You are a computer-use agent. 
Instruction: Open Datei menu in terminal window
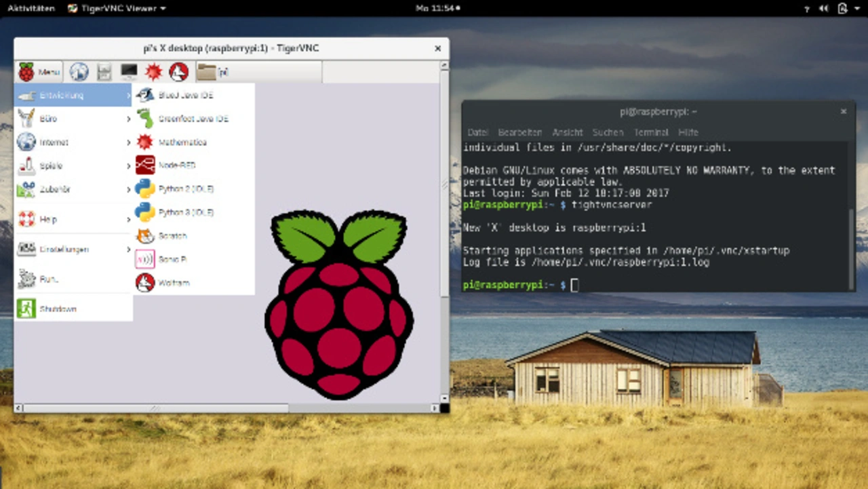point(478,132)
